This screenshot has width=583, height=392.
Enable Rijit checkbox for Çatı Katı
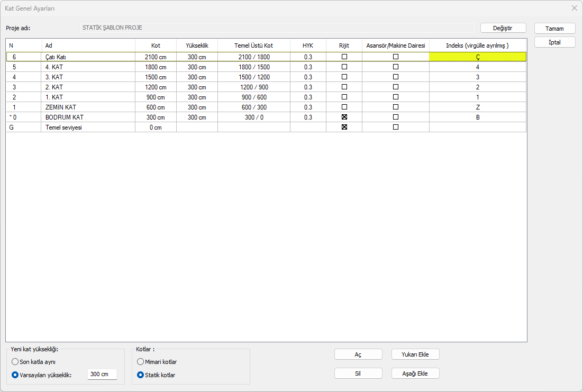344,57
